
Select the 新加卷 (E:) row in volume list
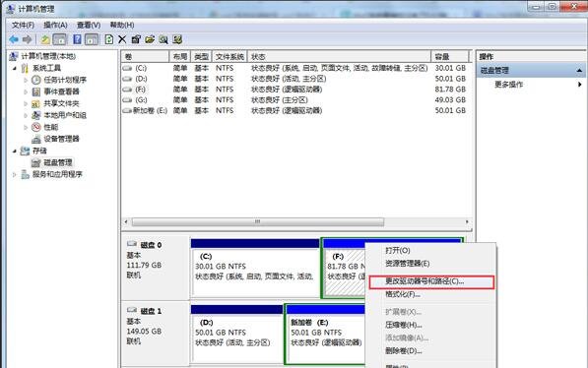pyautogui.click(x=294, y=110)
